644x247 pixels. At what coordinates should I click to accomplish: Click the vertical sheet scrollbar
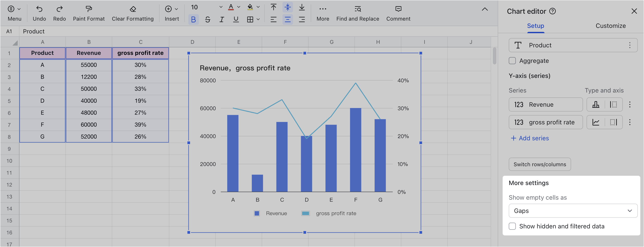pos(494,56)
